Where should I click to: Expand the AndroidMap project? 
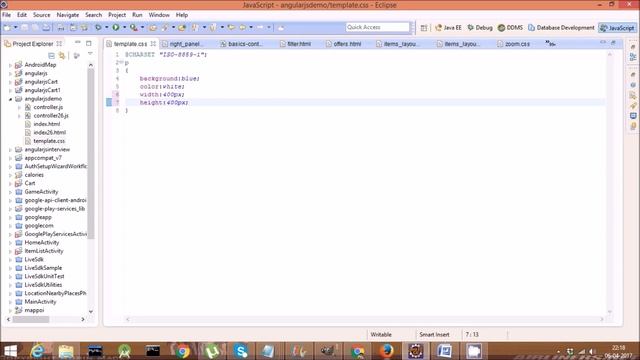coord(10,64)
